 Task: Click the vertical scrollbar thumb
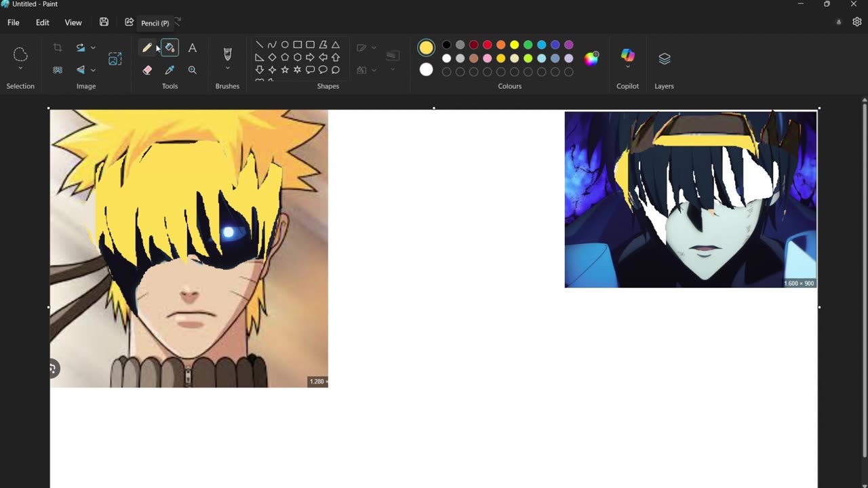tap(864, 279)
